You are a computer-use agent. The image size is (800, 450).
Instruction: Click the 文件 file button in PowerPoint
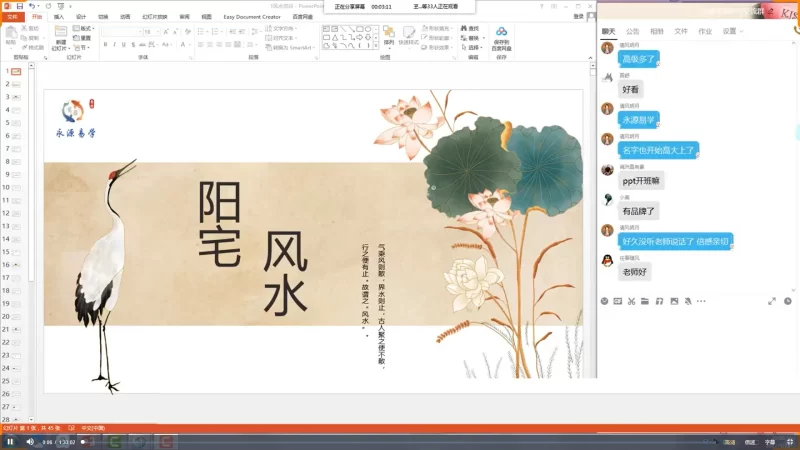coord(12,17)
